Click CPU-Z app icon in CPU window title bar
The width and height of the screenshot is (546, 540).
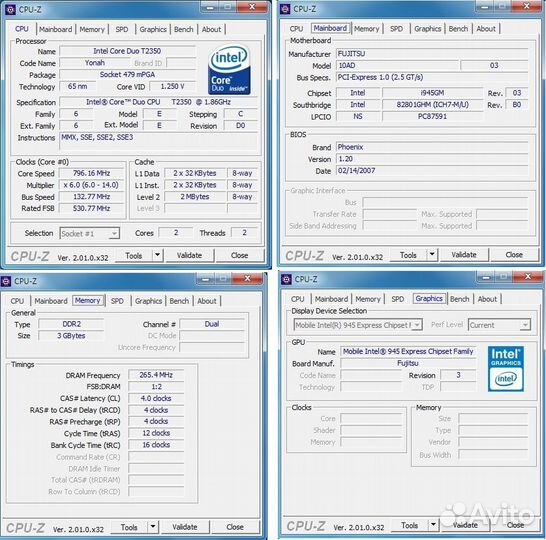[11, 9]
